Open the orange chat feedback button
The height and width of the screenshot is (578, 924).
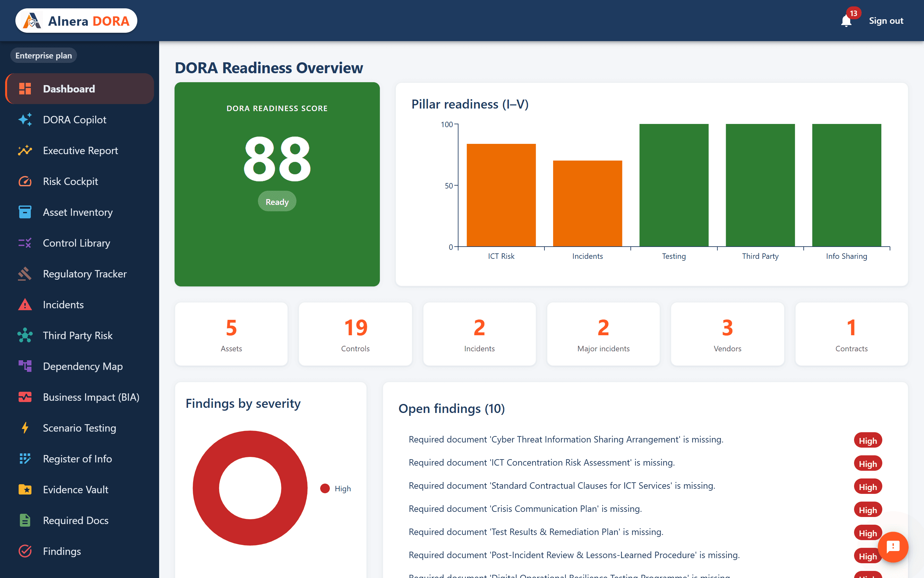pos(893,547)
